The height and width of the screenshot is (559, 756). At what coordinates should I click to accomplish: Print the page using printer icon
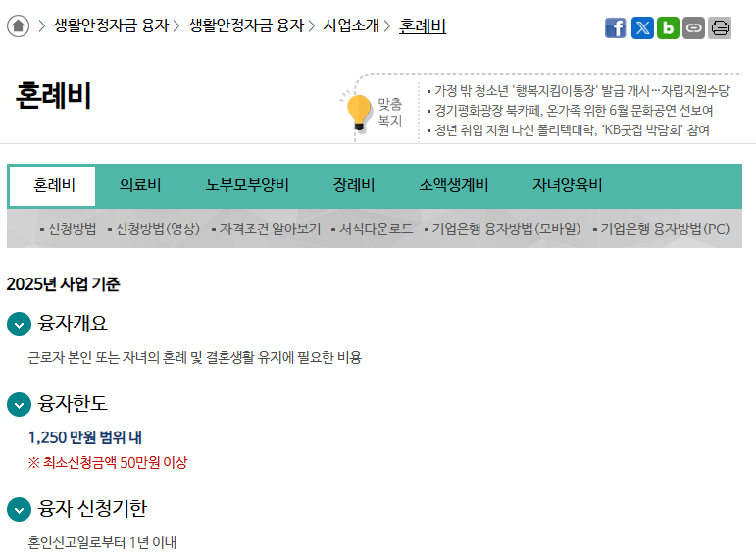720,28
